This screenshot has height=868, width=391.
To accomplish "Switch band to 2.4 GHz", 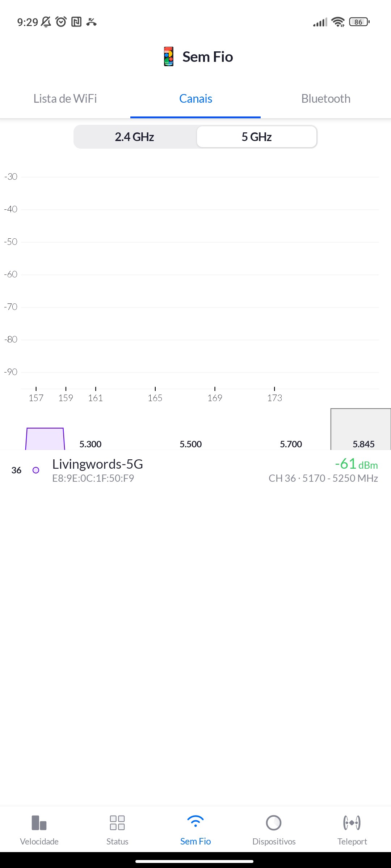I will (135, 137).
